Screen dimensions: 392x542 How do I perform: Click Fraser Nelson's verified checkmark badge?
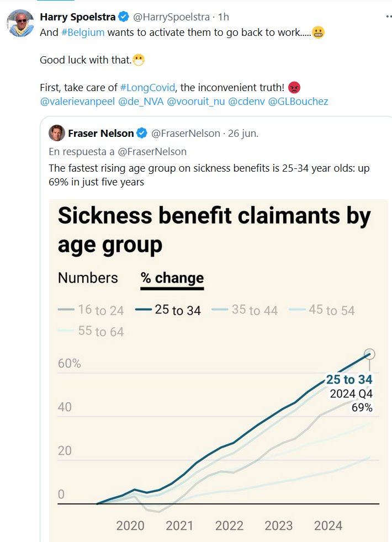pyautogui.click(x=142, y=133)
